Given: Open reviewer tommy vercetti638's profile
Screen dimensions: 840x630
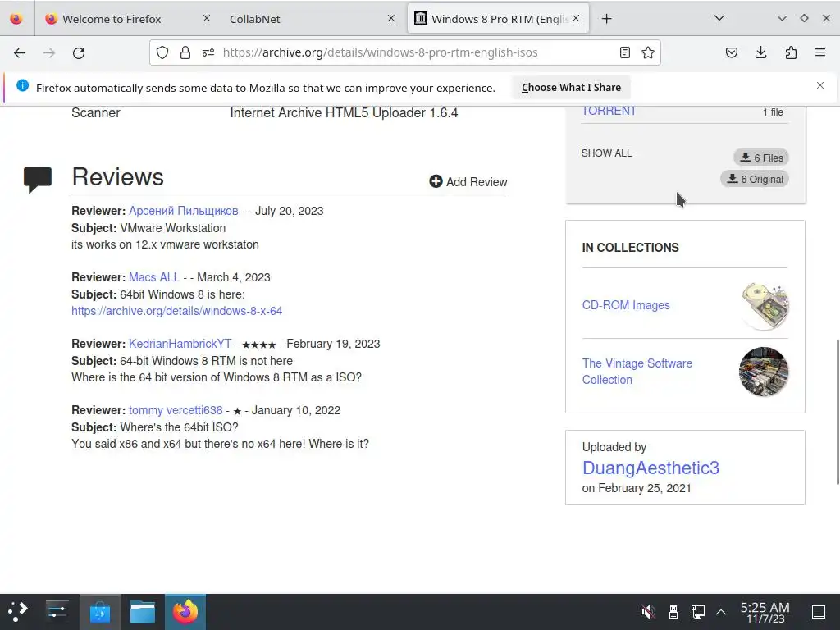Looking at the screenshot, I should (x=176, y=410).
